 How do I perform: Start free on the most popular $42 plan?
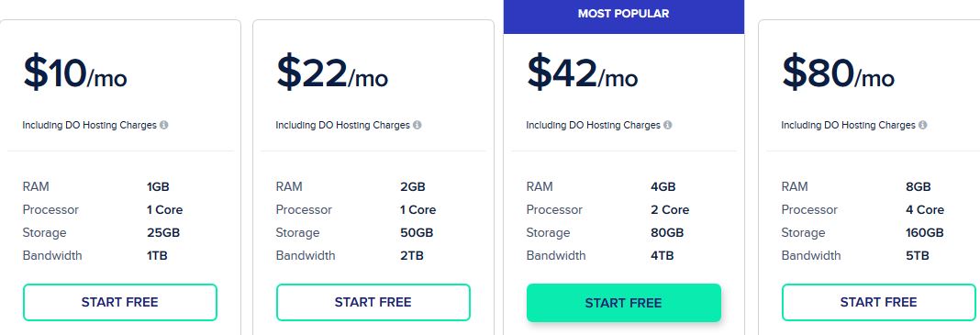coord(624,303)
